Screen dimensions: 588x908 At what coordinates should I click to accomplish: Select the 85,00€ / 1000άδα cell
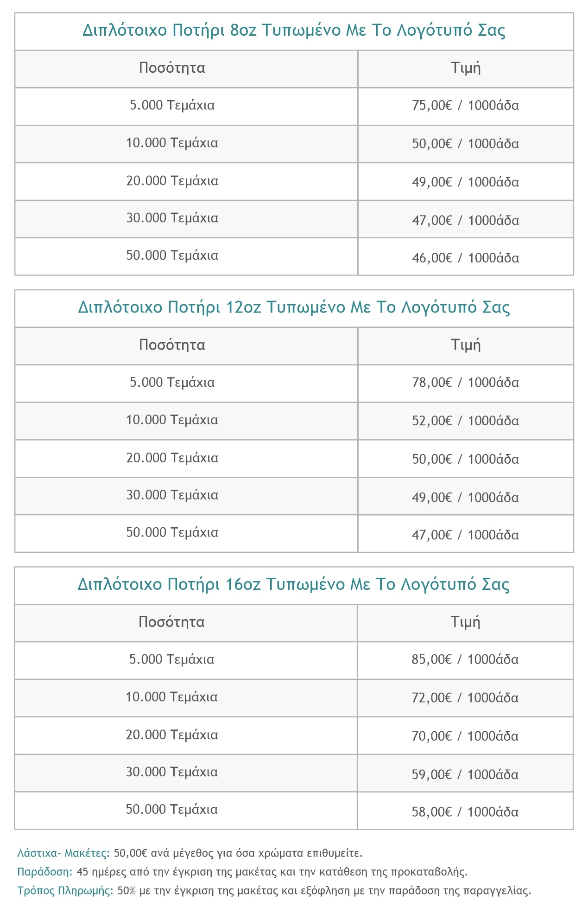(465, 660)
